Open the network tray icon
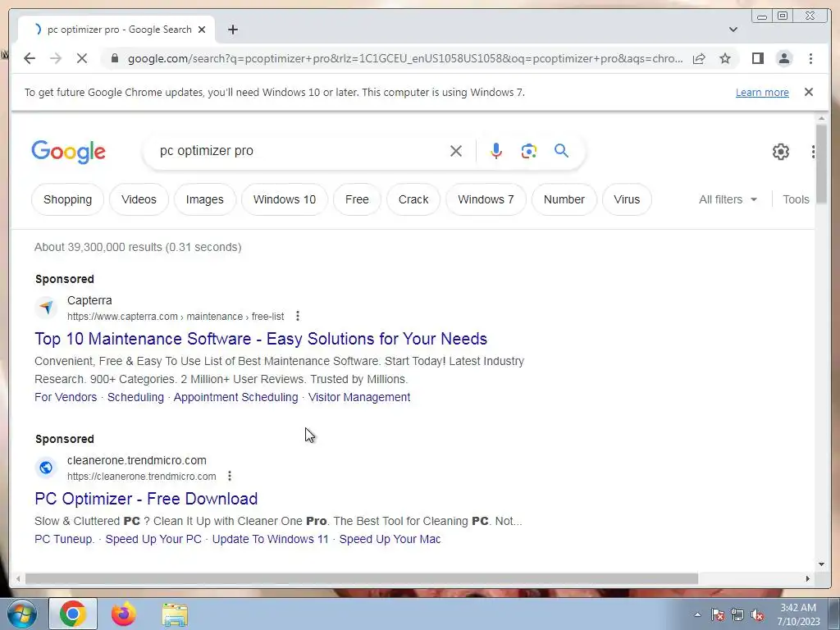The image size is (840, 630). point(737,615)
